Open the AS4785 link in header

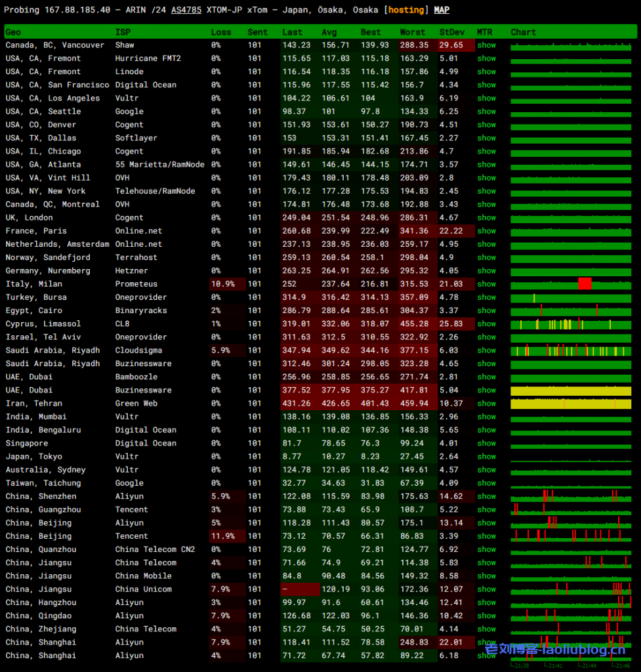tap(186, 10)
